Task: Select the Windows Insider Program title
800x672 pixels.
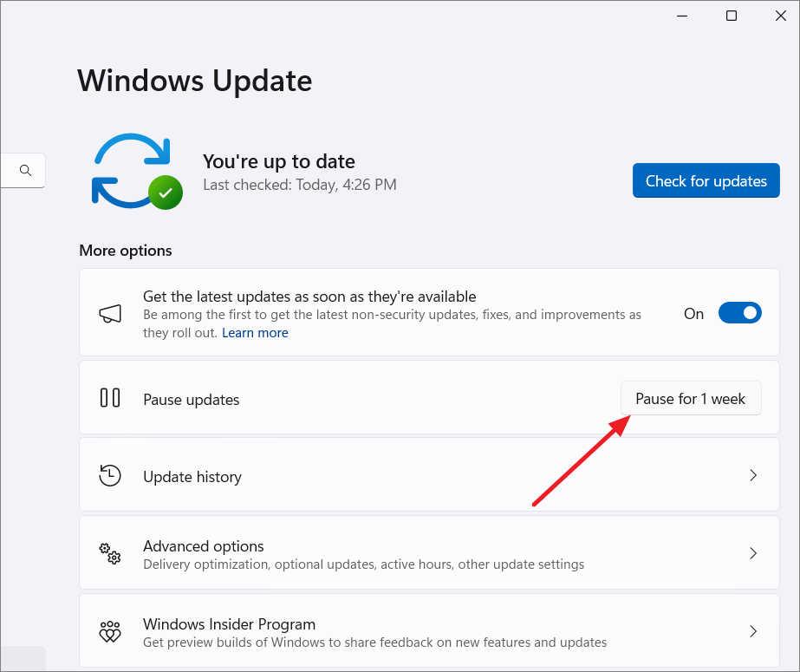Action: [229, 624]
